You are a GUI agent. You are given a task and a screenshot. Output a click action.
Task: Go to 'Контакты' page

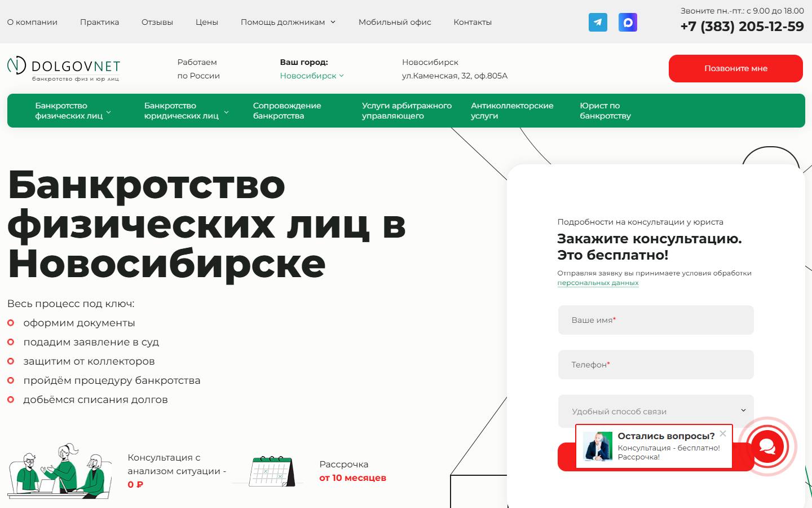click(x=473, y=22)
